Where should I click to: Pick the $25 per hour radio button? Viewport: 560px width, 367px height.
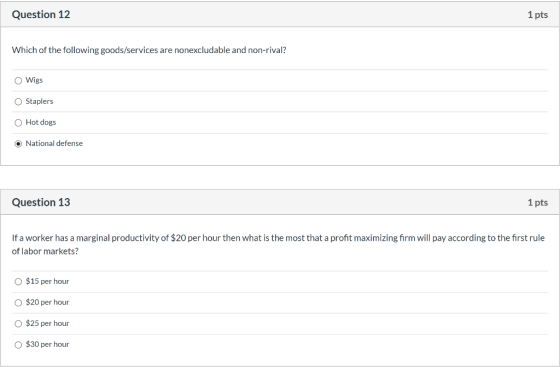[18, 324]
